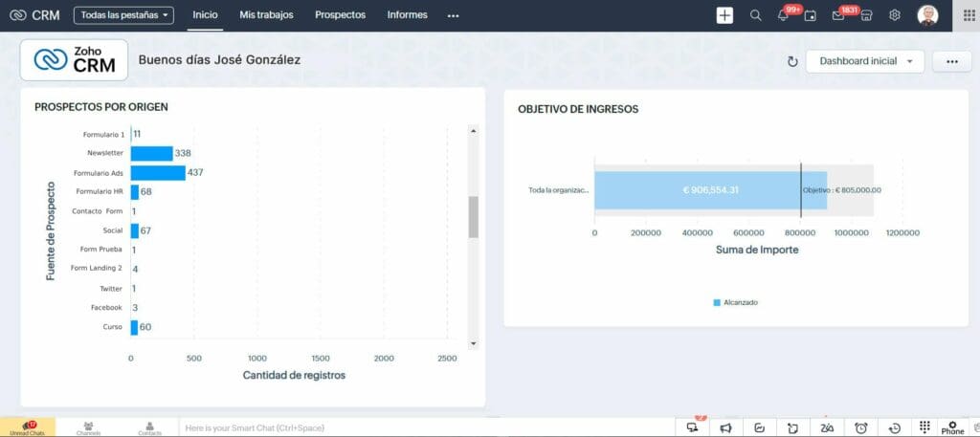Screen dimensions: 980x437
Task: Click the Phone settings icon
Action: [x=952, y=427]
